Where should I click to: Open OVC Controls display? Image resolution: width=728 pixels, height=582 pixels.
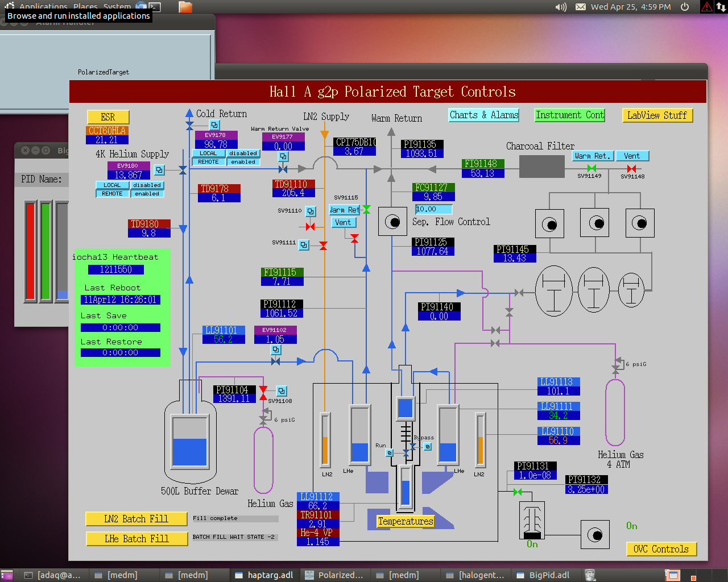(x=661, y=549)
